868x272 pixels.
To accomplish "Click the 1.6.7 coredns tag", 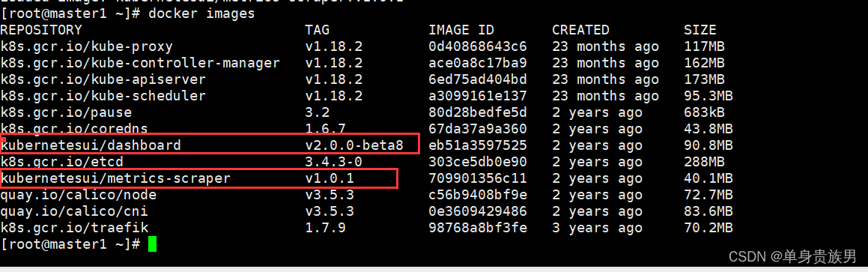I will [326, 129].
